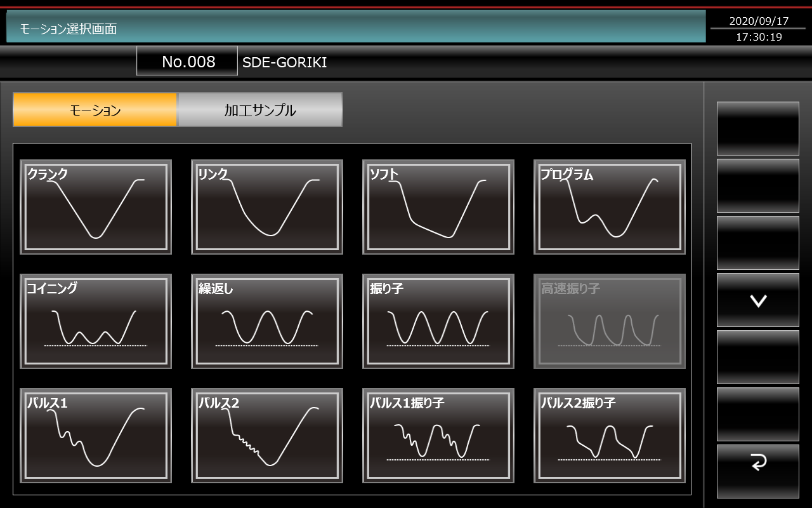Click the モーション選択画面 title bar
This screenshot has width=812, height=508.
(356, 27)
